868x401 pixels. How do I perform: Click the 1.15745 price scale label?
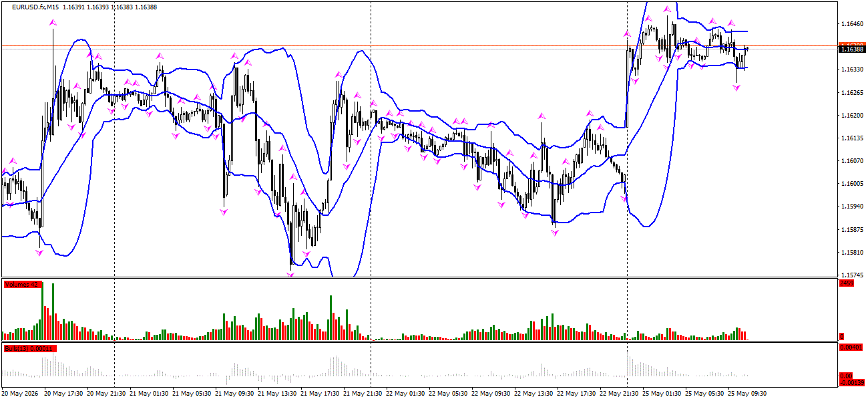[851, 275]
